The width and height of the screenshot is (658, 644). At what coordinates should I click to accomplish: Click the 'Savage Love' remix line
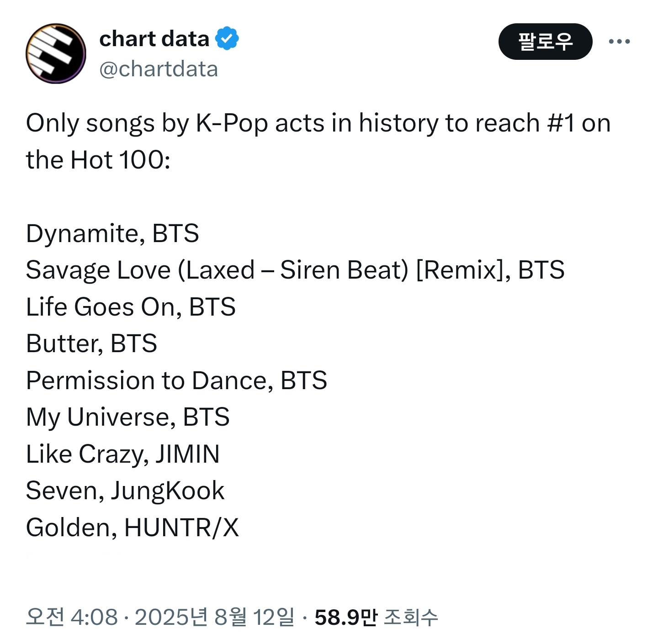click(x=295, y=270)
